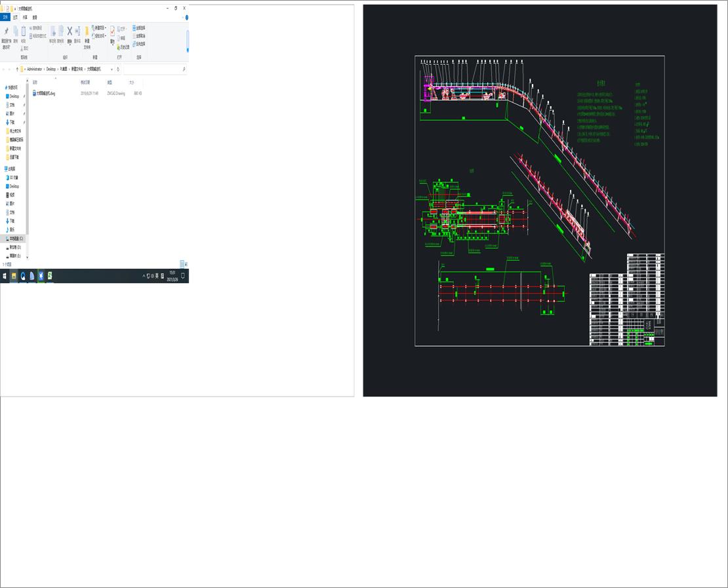Click File Explorer on the taskbar

click(14, 276)
